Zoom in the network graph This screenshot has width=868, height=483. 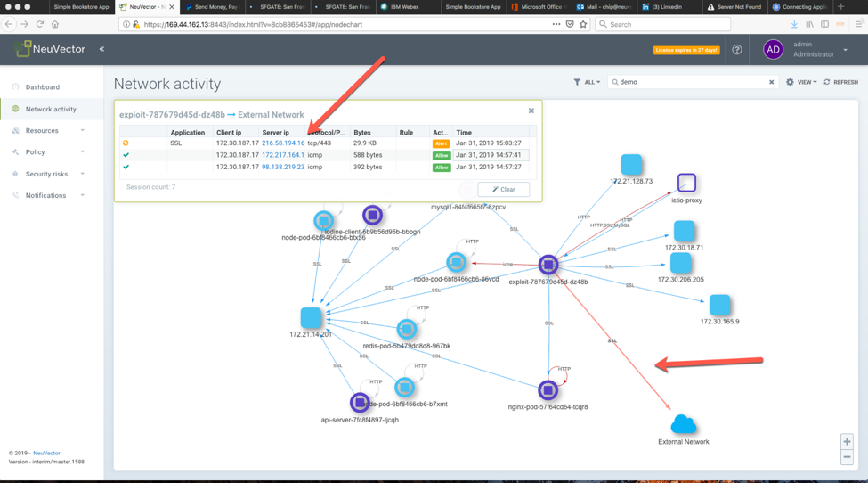[847, 442]
